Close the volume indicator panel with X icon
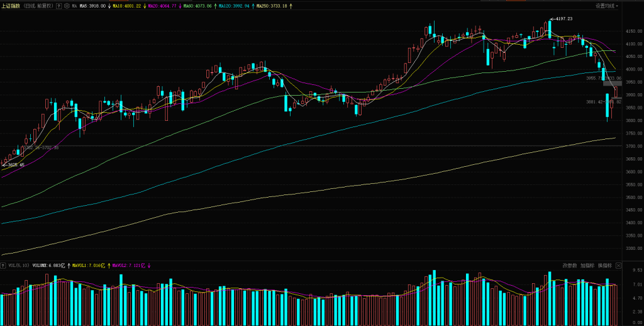644x326 pixels. 619,266
